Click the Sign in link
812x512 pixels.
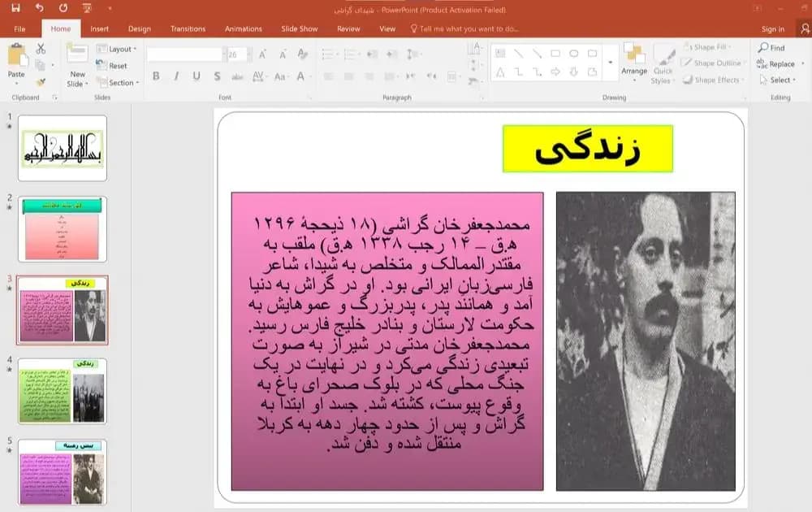(x=773, y=29)
